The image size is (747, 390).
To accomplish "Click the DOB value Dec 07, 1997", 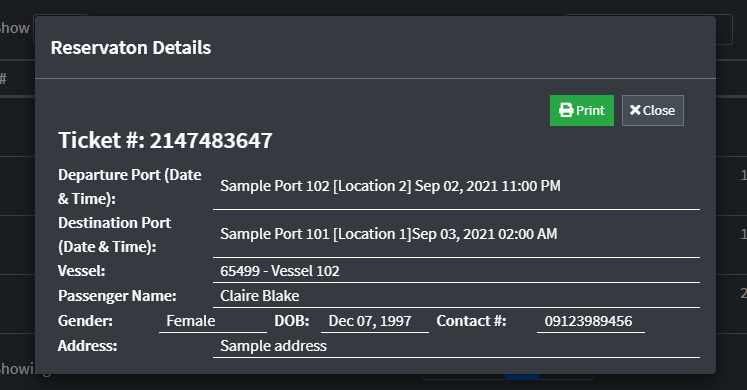I will tap(370, 321).
